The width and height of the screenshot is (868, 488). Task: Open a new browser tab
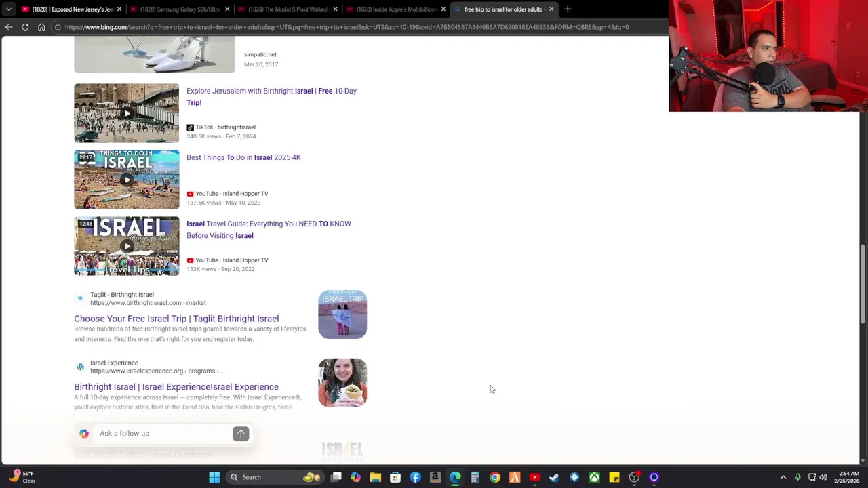(x=568, y=9)
